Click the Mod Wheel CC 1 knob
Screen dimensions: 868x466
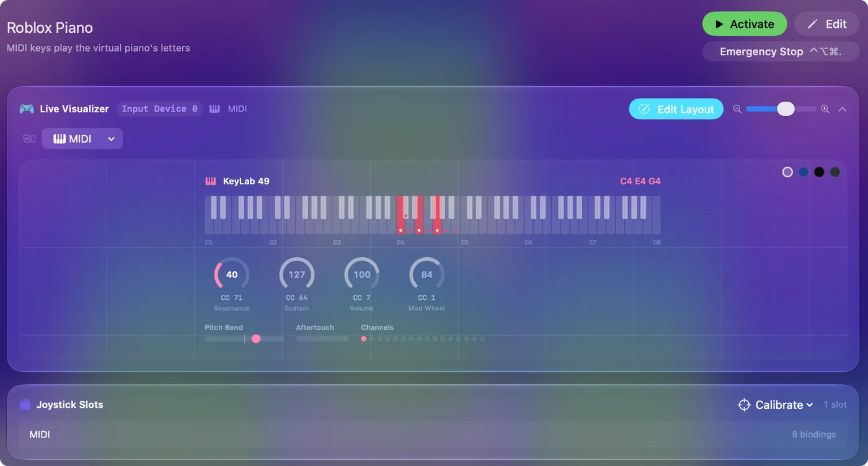[427, 275]
